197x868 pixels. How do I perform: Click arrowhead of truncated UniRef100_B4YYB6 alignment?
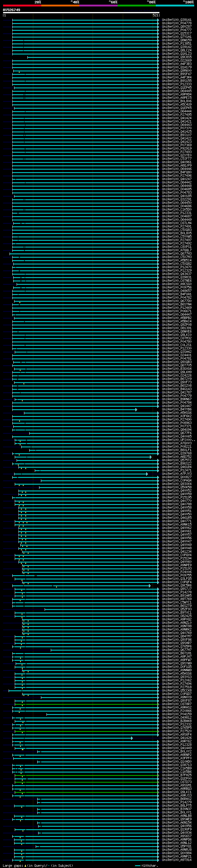tap(136, 410)
